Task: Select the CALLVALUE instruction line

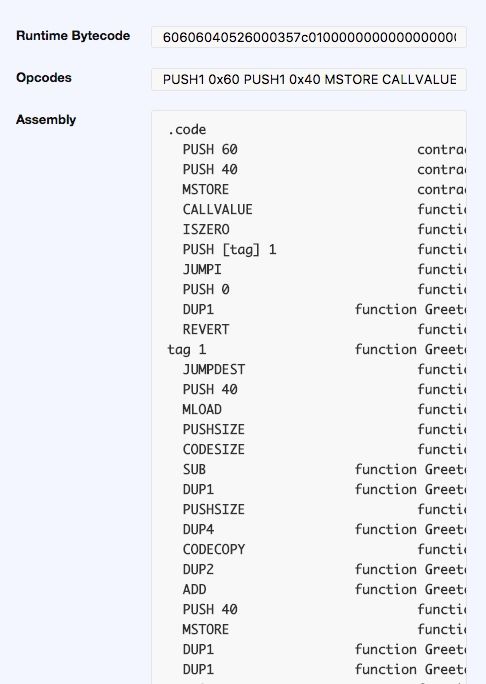Action: click(x=217, y=209)
